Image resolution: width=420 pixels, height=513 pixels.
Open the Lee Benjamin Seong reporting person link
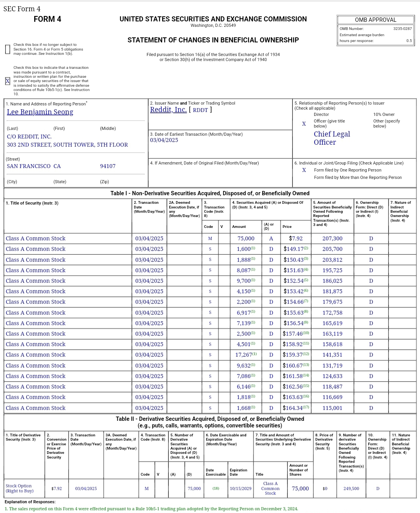point(40,112)
